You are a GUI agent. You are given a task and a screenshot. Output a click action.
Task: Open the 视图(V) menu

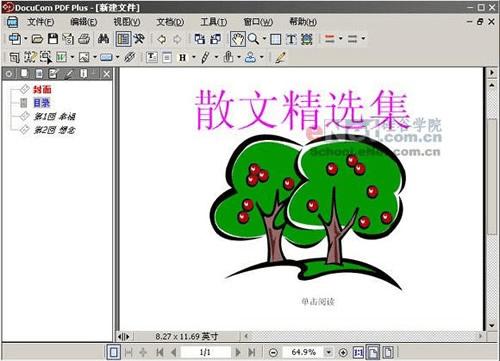coord(127,22)
